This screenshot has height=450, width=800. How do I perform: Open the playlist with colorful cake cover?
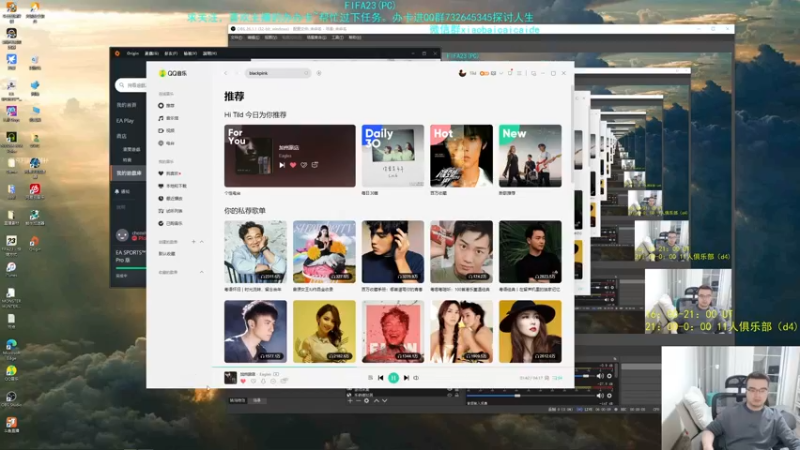[x=324, y=252]
